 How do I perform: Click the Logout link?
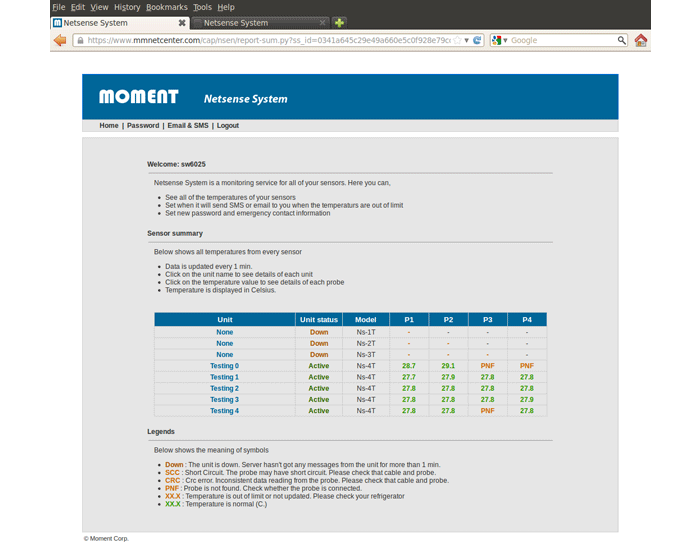[x=228, y=126]
